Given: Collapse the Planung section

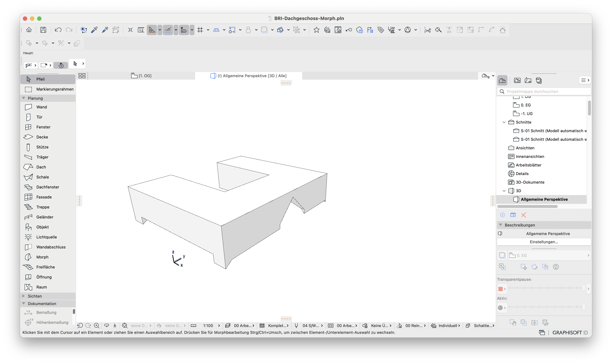Looking at the screenshot, I should pyautogui.click(x=24, y=98).
